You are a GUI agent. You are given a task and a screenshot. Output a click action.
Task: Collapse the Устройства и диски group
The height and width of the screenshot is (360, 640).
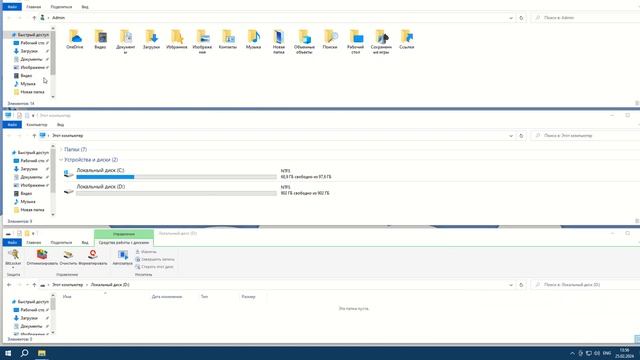click(x=61, y=160)
